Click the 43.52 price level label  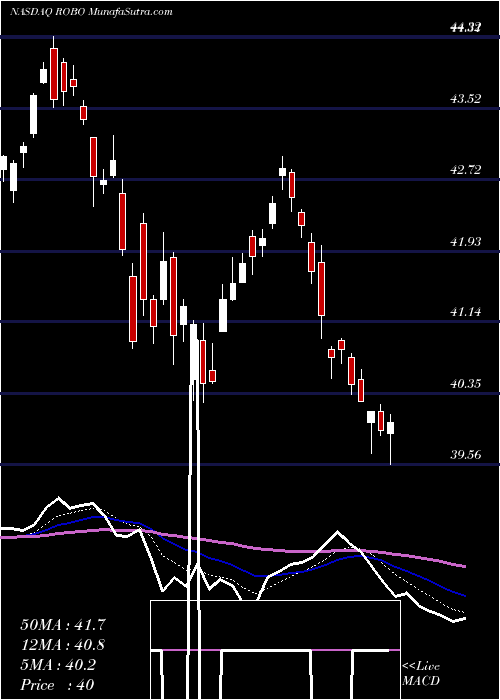(466, 99)
